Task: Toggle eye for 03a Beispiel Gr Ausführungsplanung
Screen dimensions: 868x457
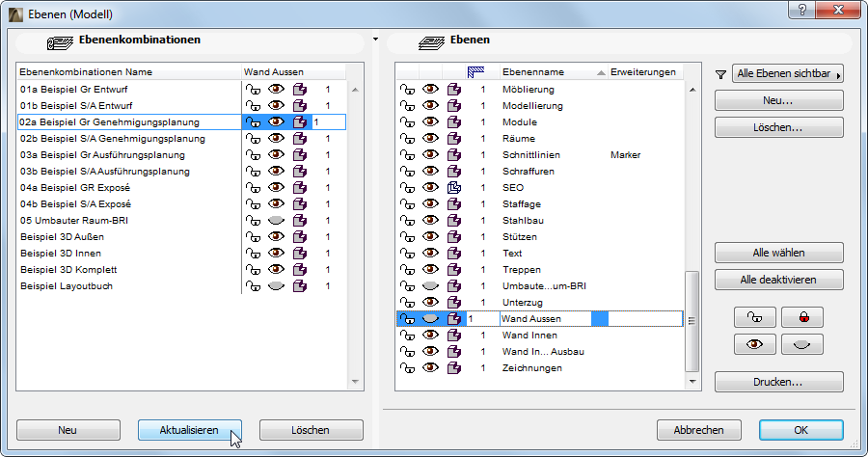Action: click(x=276, y=155)
